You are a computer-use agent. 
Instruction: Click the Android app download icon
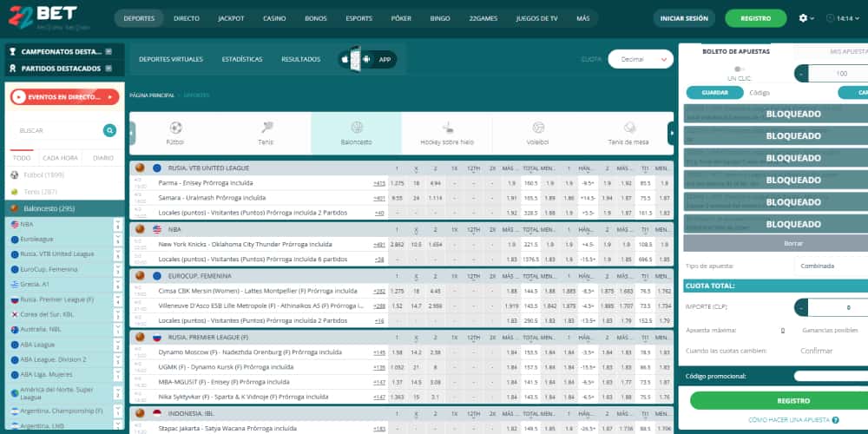tap(366, 59)
